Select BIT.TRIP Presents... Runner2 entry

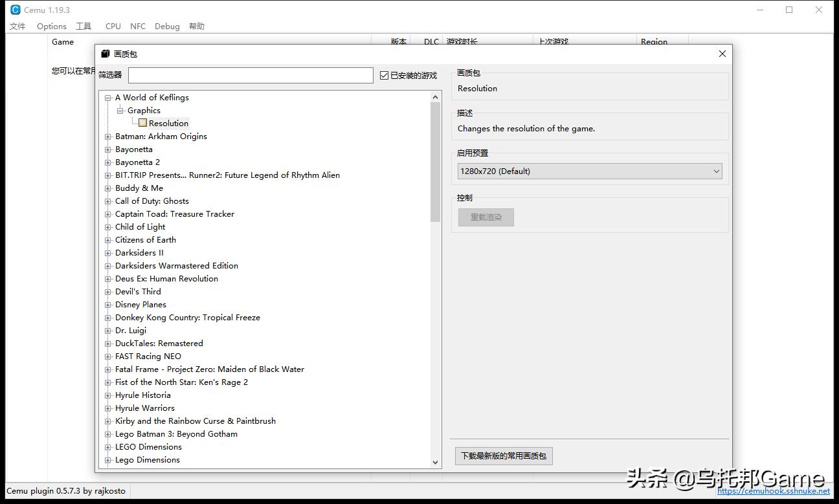pyautogui.click(x=227, y=175)
